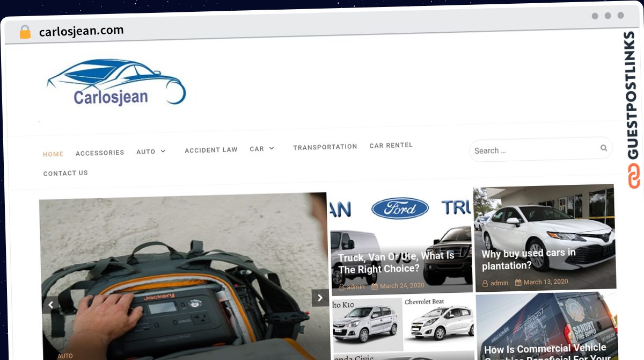Open article Truck, Van Or Ute, What Is The Right Choice?
The image size is (644, 360).
click(x=396, y=263)
